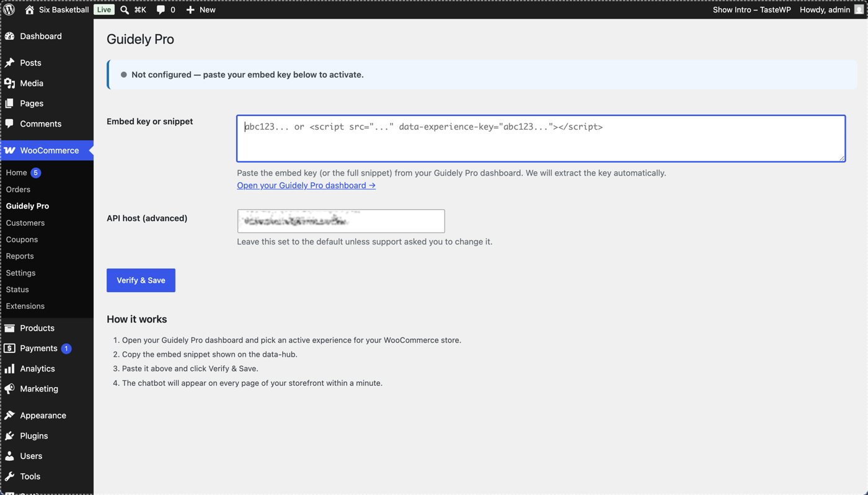Open WooCommerce Reports
This screenshot has height=495, width=868.
(x=20, y=256)
